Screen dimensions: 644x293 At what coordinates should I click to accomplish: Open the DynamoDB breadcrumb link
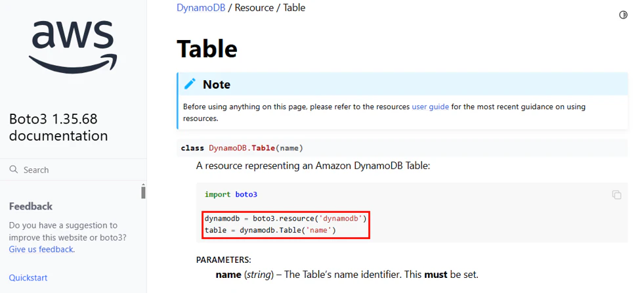(201, 7)
